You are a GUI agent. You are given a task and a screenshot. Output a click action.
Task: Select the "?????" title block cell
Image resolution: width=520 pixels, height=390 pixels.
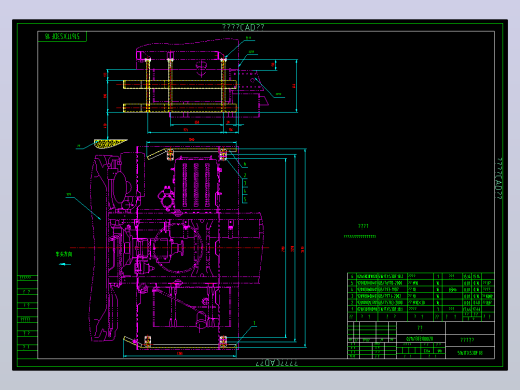(x=470, y=340)
